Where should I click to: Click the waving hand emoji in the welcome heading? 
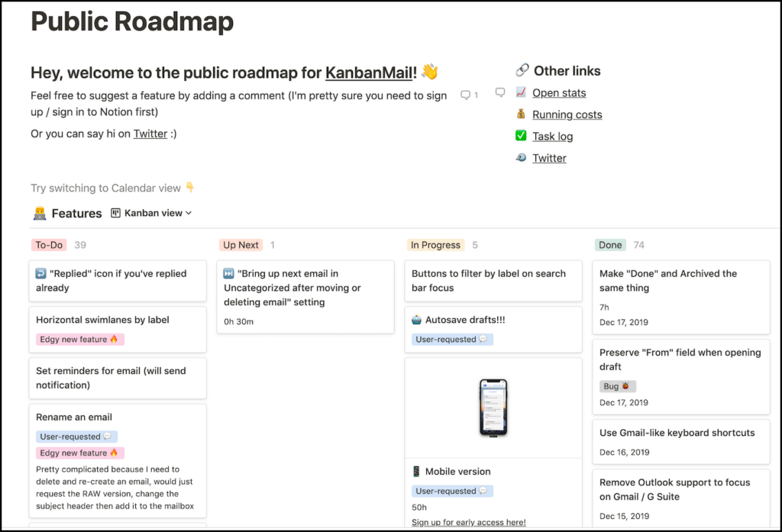[429, 71]
